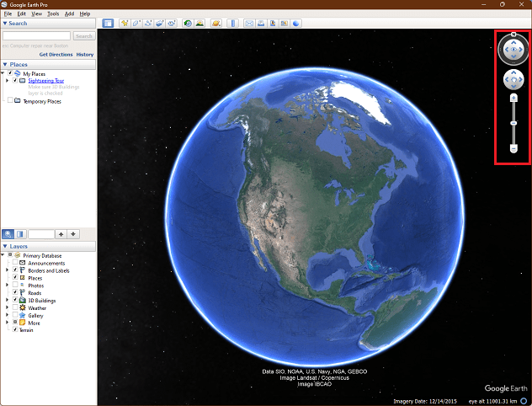The image size is (532, 406).
Task: Expand the Gallery layer node
Action: pyautogui.click(x=8, y=315)
